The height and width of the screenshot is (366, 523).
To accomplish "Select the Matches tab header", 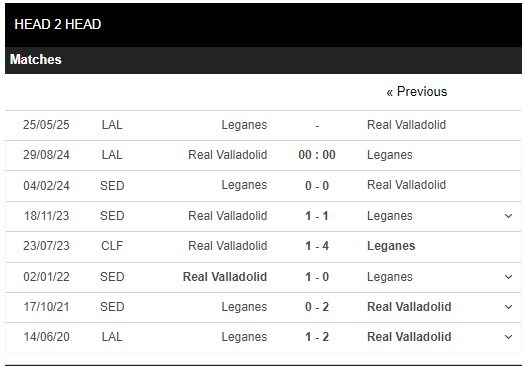I will (36, 59).
